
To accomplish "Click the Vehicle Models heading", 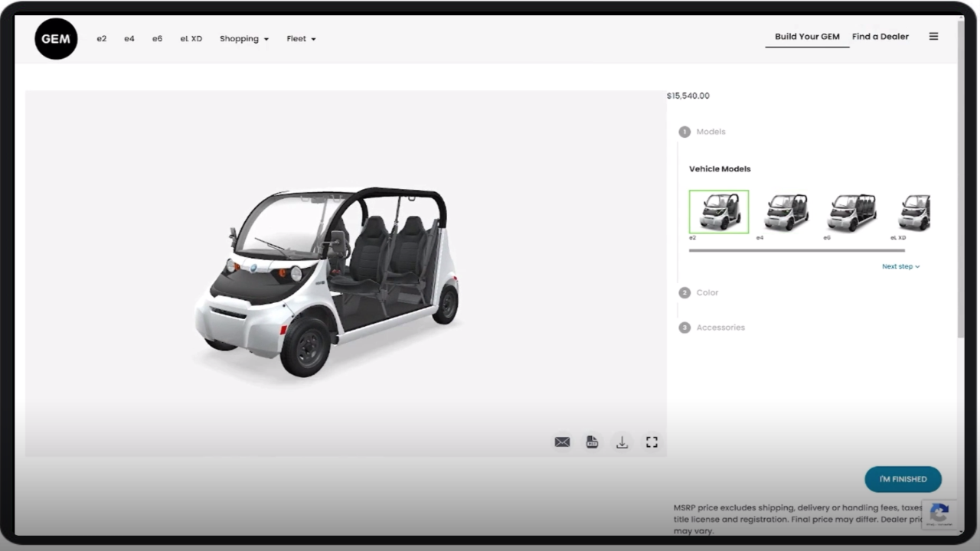I will (720, 169).
